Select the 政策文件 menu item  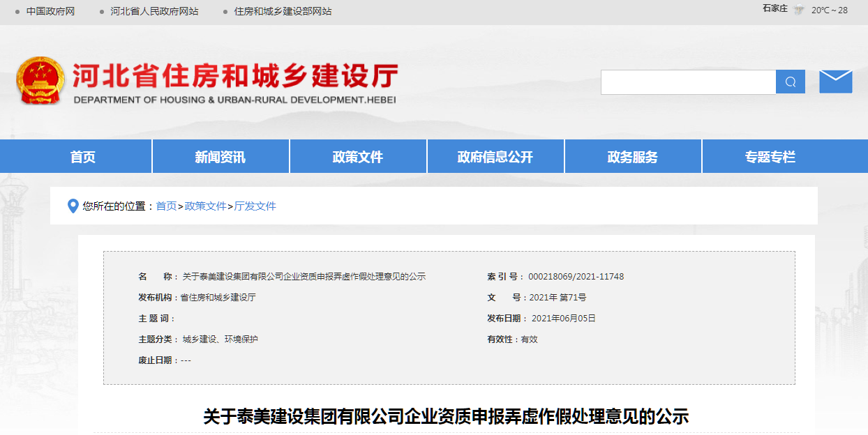click(x=357, y=157)
